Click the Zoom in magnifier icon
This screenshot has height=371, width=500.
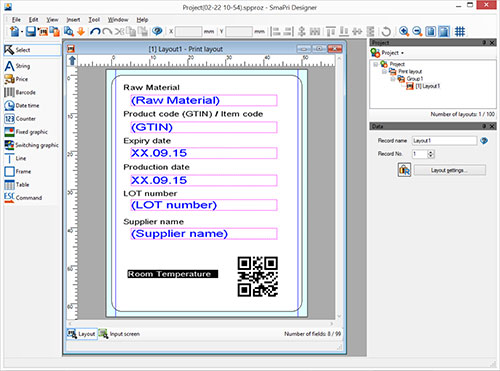pos(404,31)
